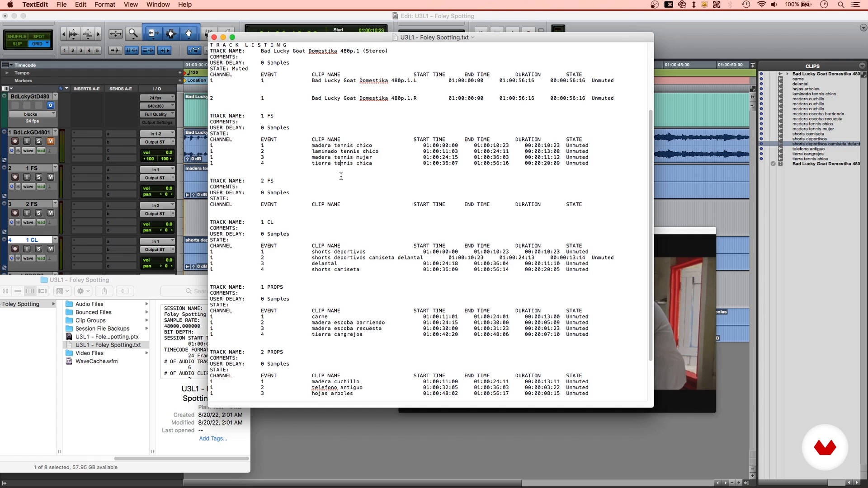Screen dimensions: 868x488
Task: Select the Zoomer magnifying glass tool
Action: click(x=133, y=33)
